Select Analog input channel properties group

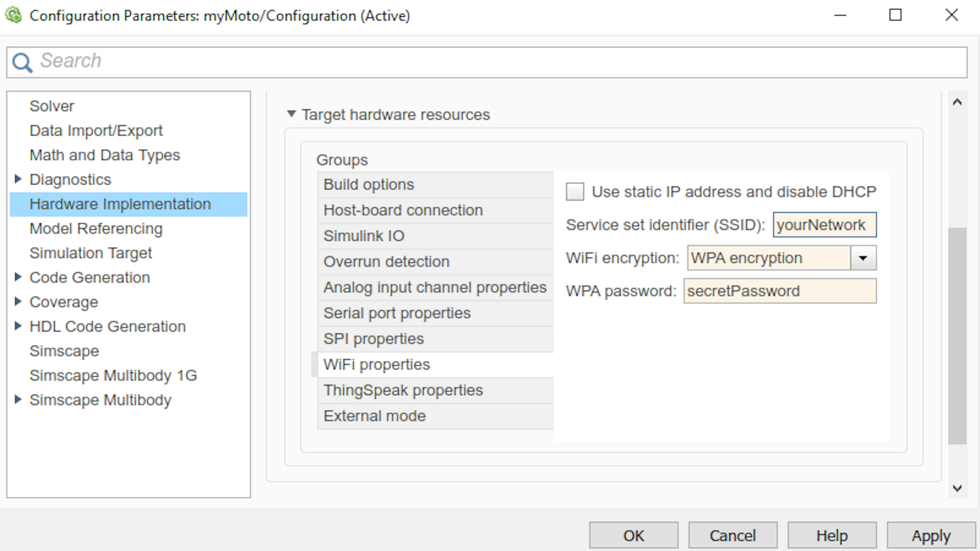[435, 287]
